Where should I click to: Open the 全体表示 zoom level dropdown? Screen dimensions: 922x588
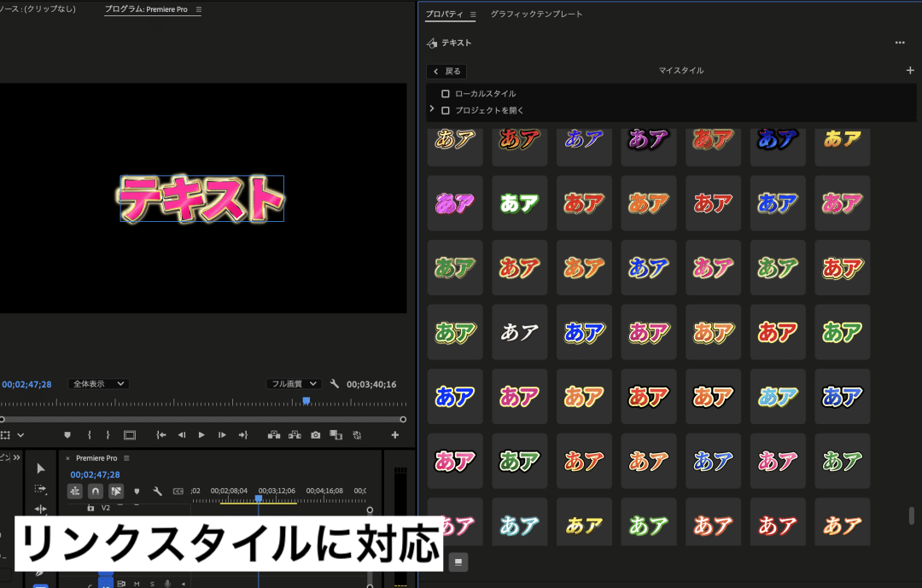[98, 383]
